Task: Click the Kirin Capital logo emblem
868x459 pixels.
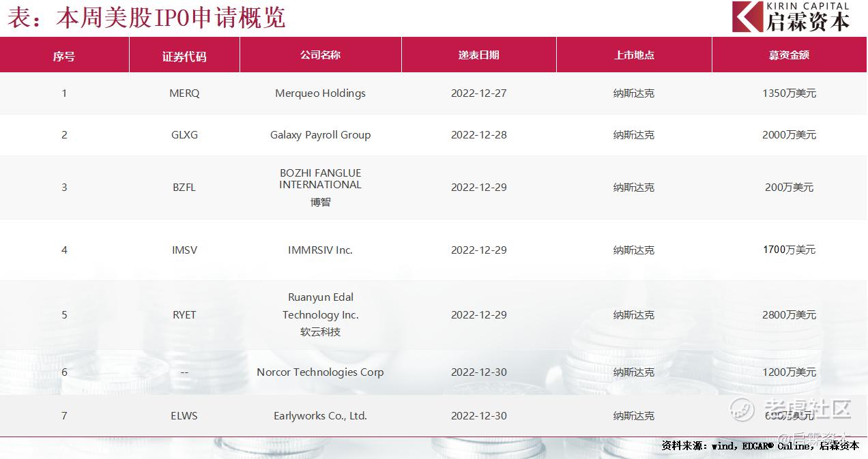Action: (747, 16)
